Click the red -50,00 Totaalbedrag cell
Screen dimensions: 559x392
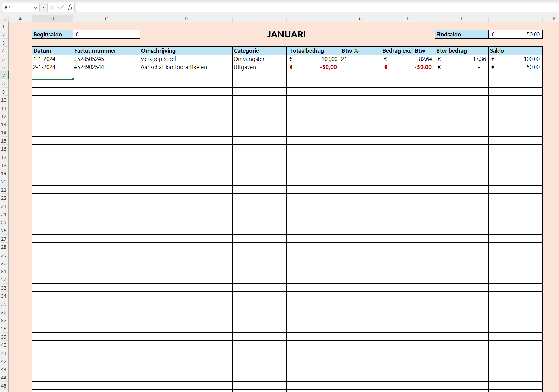[x=313, y=67]
